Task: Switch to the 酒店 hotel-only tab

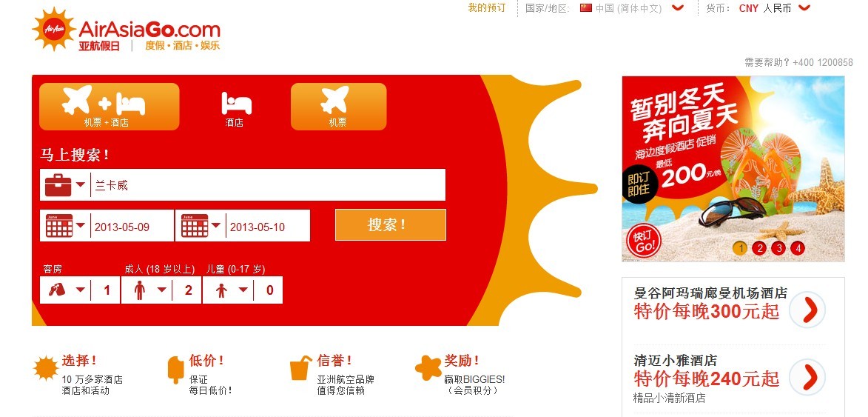Action: 235,107
